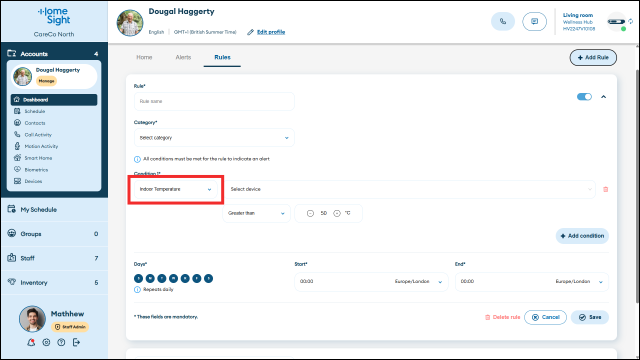Switch to the Home tab

pyautogui.click(x=144, y=58)
